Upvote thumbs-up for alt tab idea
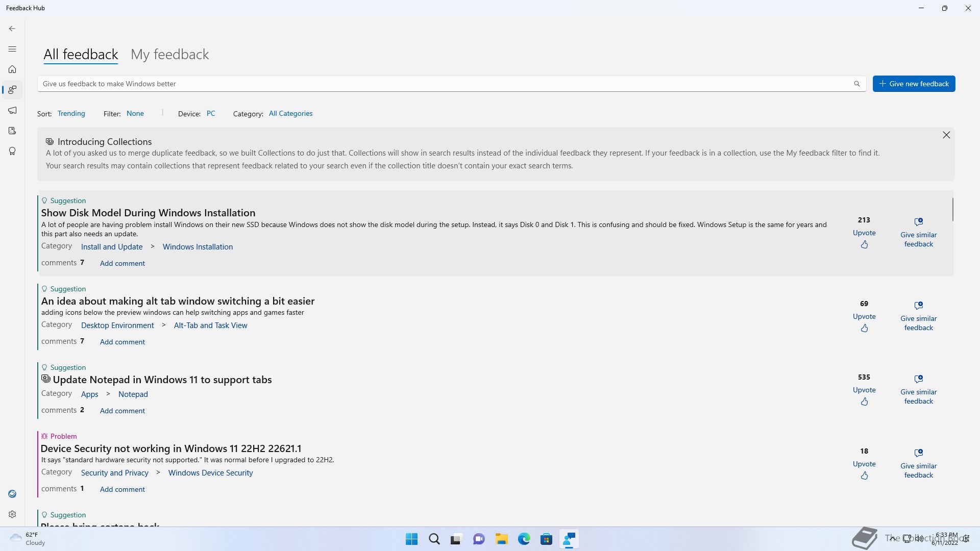The height and width of the screenshot is (551, 980). tap(864, 328)
